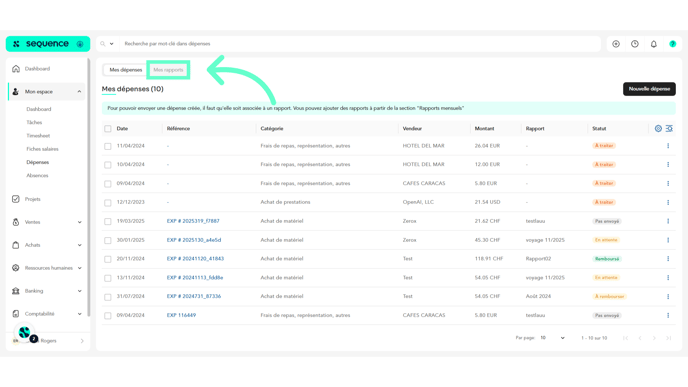Click the Banking building icon

pyautogui.click(x=16, y=291)
